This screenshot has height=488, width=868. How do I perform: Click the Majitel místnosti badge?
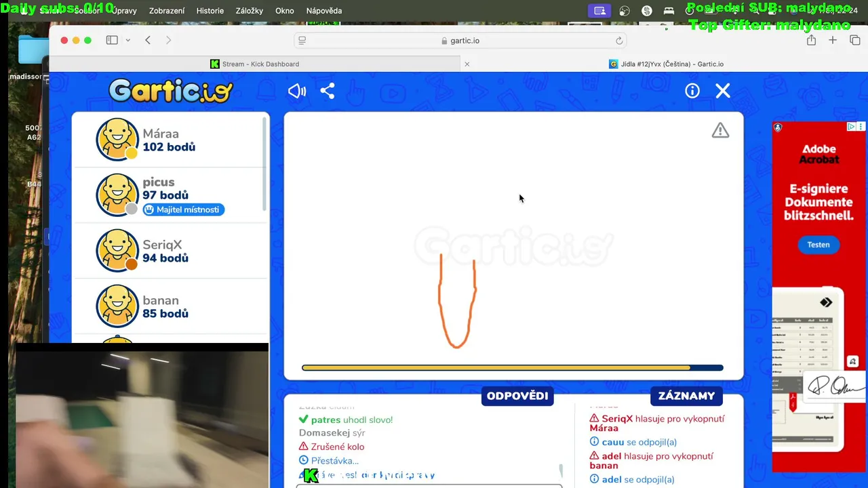pos(183,209)
